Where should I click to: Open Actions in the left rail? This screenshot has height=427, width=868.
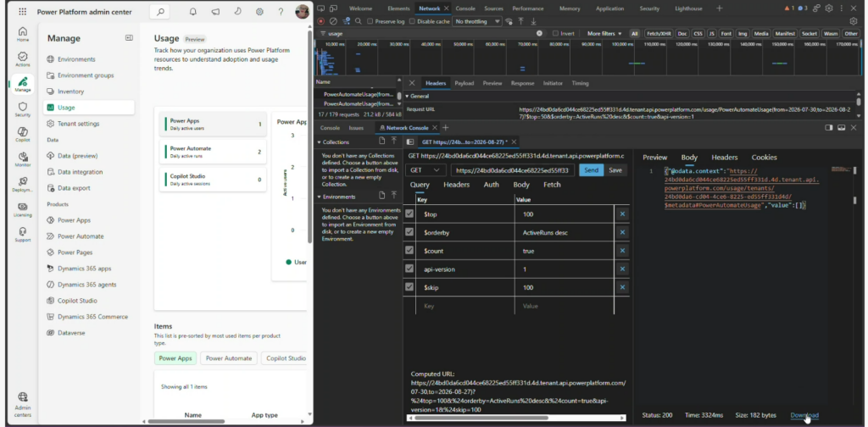[23, 59]
